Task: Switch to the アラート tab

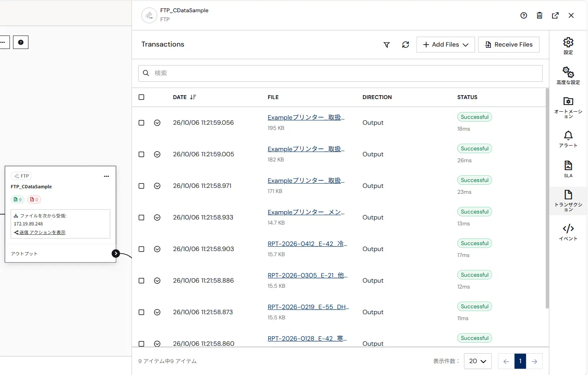Action: 568,139
